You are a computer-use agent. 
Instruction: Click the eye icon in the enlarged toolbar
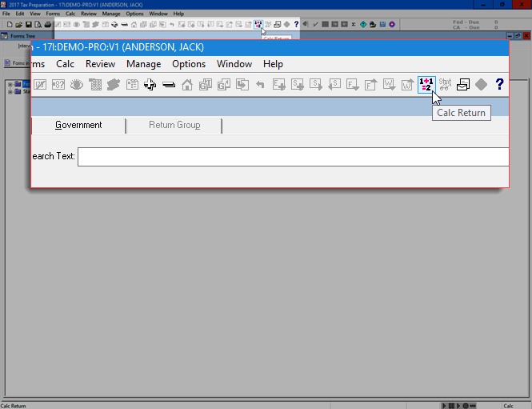76,85
